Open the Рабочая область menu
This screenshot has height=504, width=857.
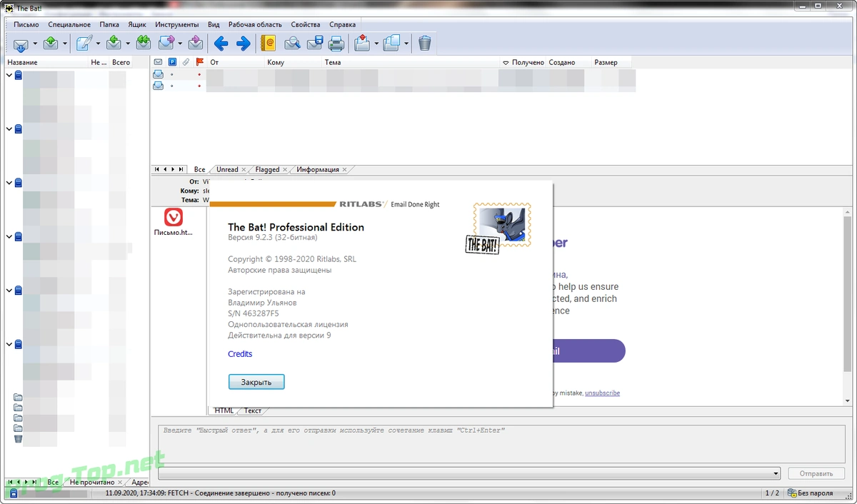coord(255,24)
